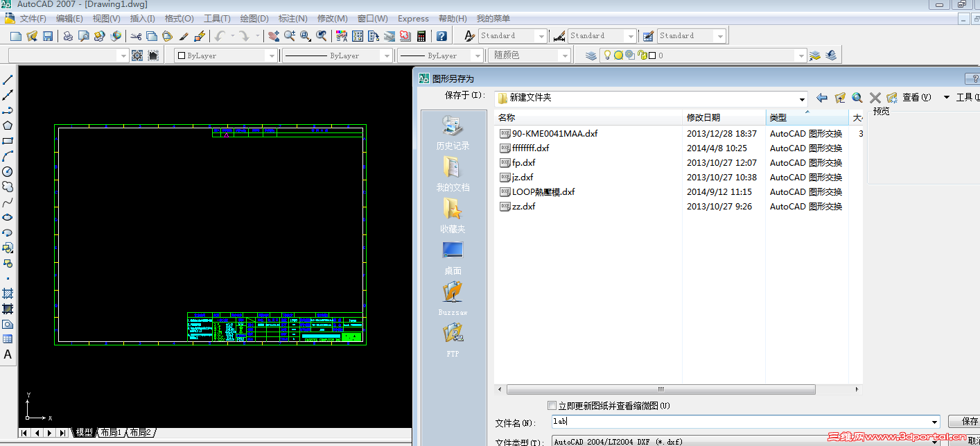The image size is (980, 446).
Task: Open the Layer Properties Manager icon
Action: click(590, 55)
